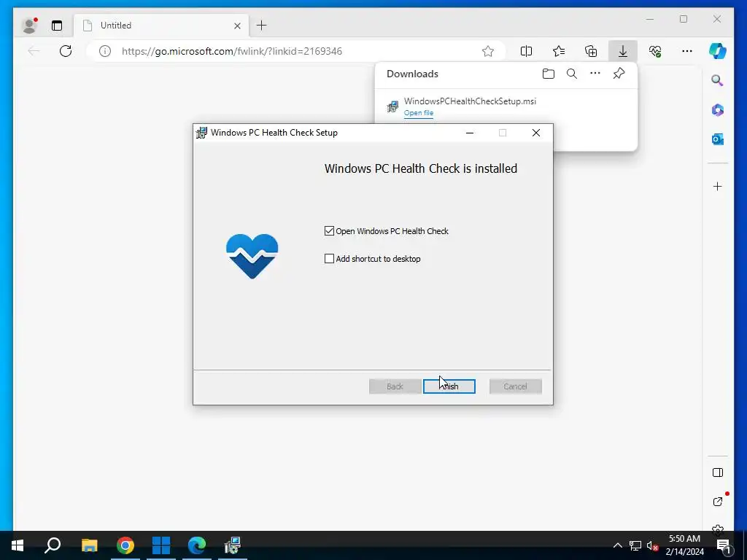Open Edge Favorites list icon
Viewport: 747px width, 560px height.
(558, 51)
